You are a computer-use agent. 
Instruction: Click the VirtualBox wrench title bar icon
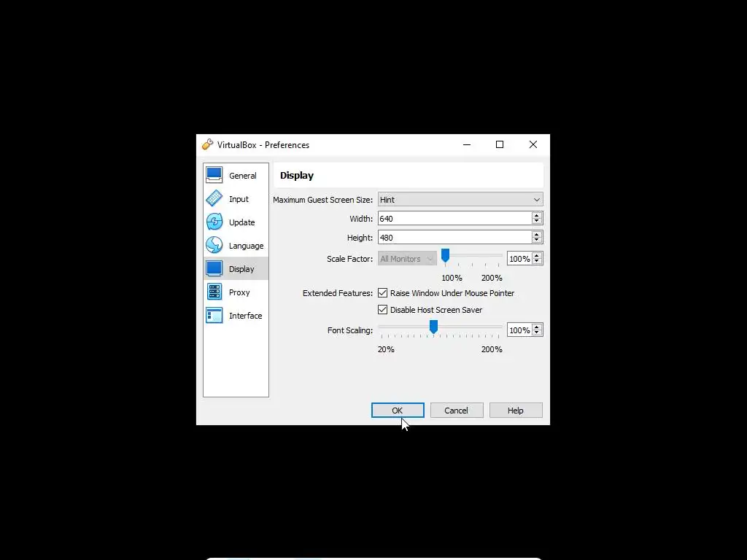[x=207, y=145]
